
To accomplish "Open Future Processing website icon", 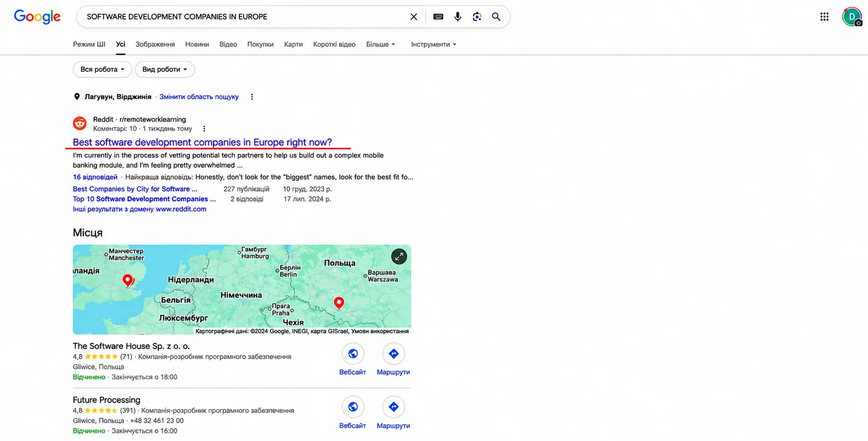I will pyautogui.click(x=353, y=407).
